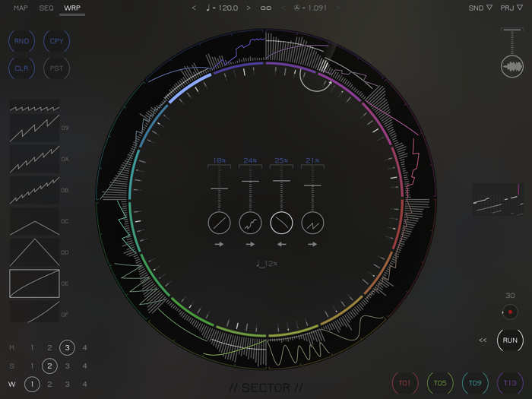The width and height of the screenshot is (532, 399).
Task: Select warp curve preset 09
Action: click(x=35, y=128)
